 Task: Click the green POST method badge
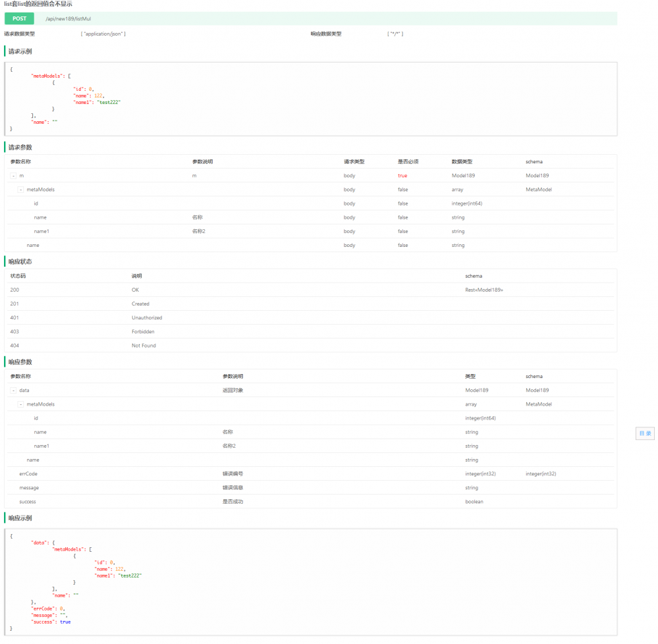coord(18,18)
